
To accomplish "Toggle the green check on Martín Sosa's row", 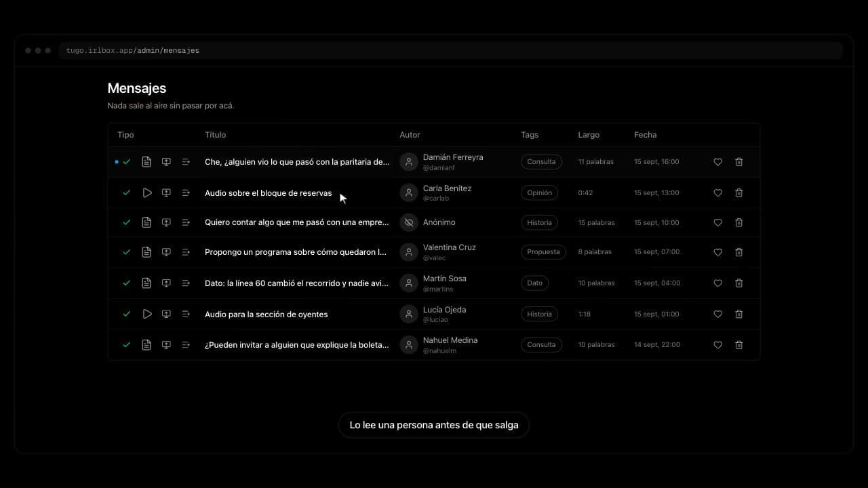I will tap(126, 283).
